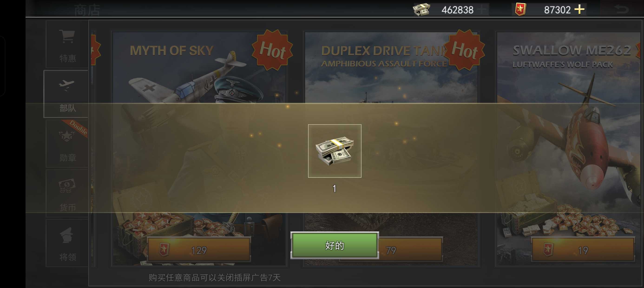Buy Myth of Sky for 129 medals
This screenshot has height=288, width=644.
(x=199, y=250)
